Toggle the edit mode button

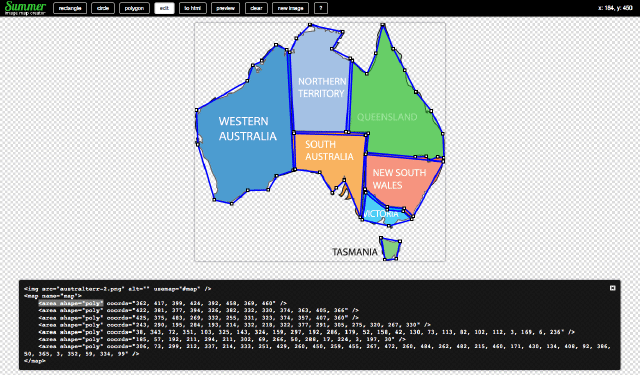[x=164, y=8]
